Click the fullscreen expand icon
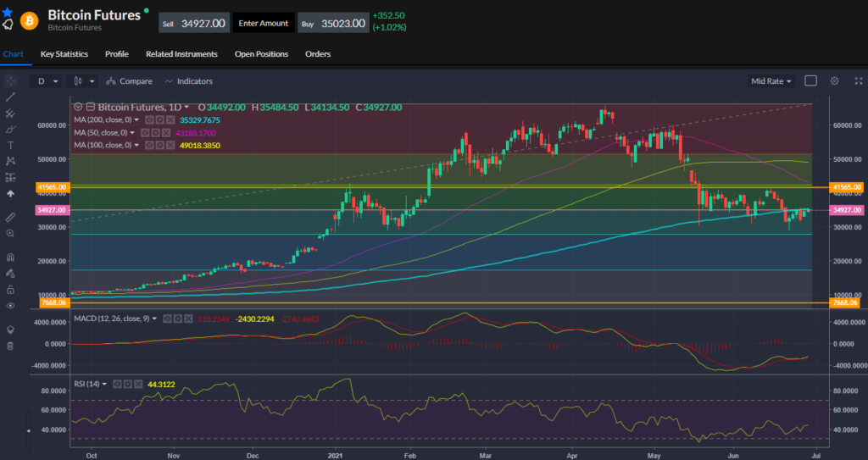Image resolution: width=868 pixels, height=460 pixels. click(x=859, y=80)
